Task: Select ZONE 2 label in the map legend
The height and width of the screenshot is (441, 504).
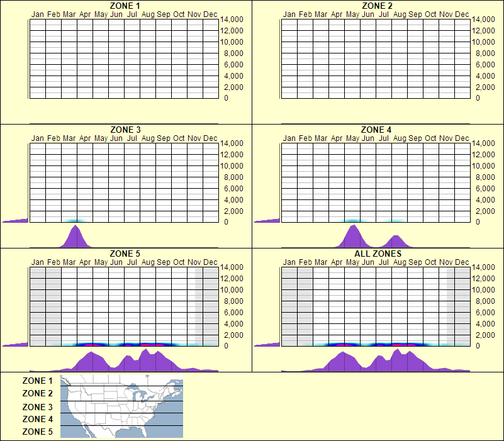Action: point(37,393)
